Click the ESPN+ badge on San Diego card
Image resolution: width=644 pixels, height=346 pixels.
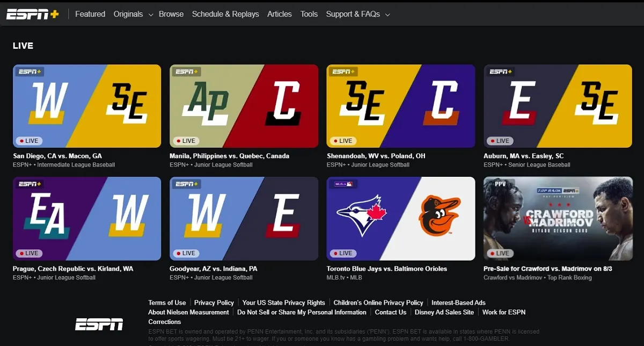coord(31,71)
